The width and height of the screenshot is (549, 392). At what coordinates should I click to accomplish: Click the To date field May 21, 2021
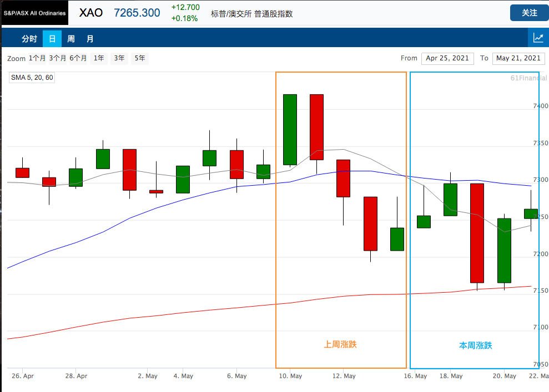tap(518, 58)
